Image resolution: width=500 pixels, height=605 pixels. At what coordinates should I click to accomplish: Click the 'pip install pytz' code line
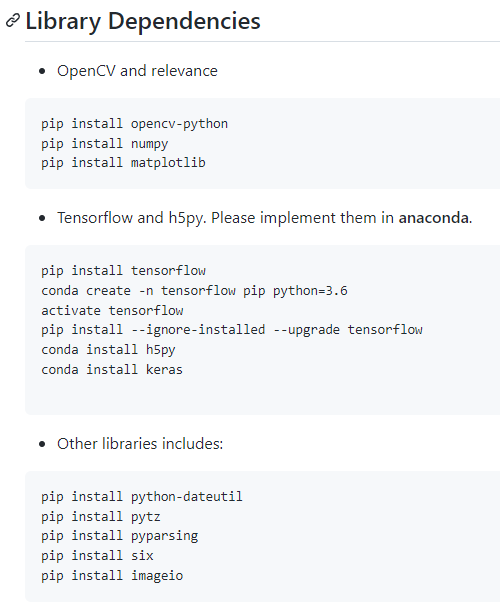tap(101, 517)
